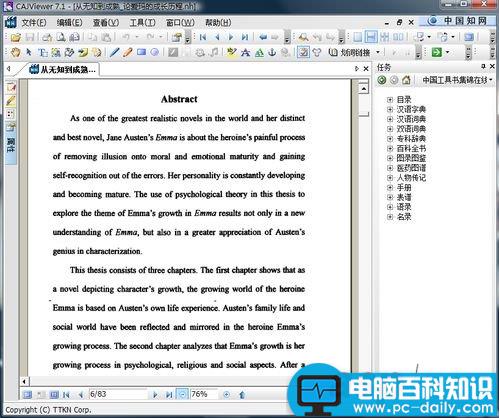Go to previous page using top toolbar
This screenshot has width=499, height=418.
tap(217, 37)
